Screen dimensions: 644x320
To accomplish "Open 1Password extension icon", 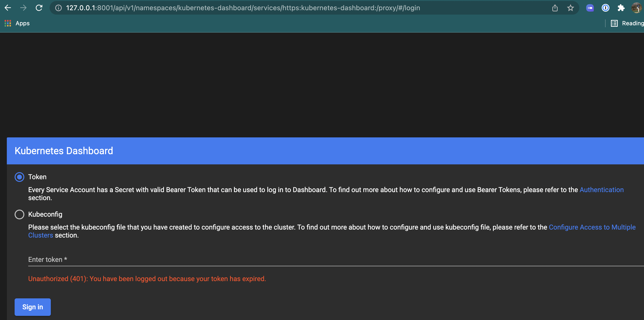I will click(605, 8).
